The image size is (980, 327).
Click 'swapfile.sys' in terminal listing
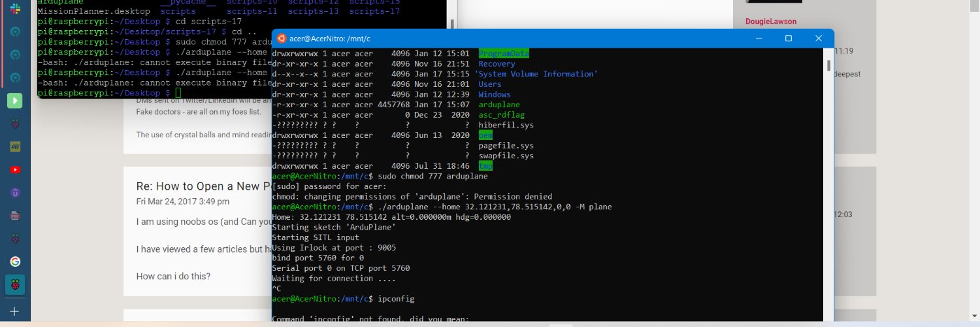tap(506, 156)
